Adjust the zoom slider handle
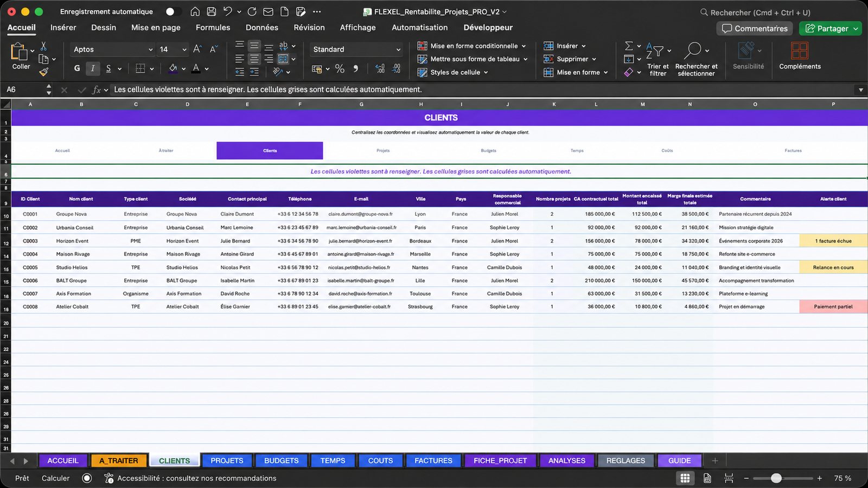Screen dimensions: 868x488 coord(776,478)
